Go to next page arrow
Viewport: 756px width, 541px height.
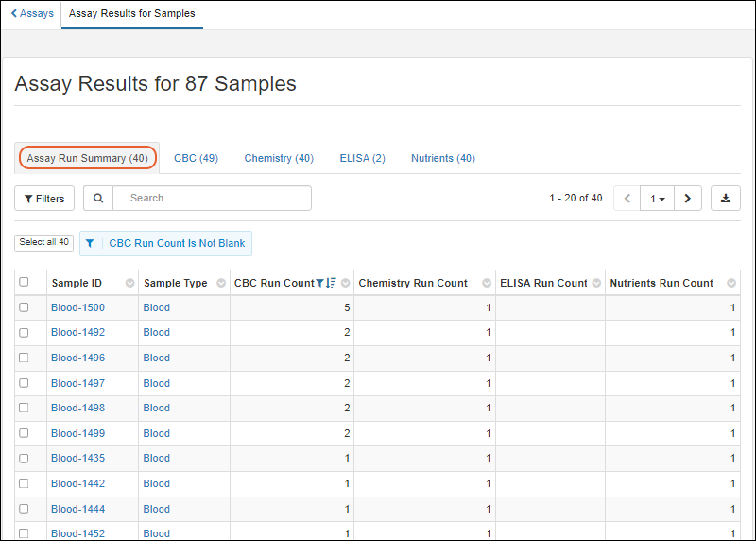point(687,199)
